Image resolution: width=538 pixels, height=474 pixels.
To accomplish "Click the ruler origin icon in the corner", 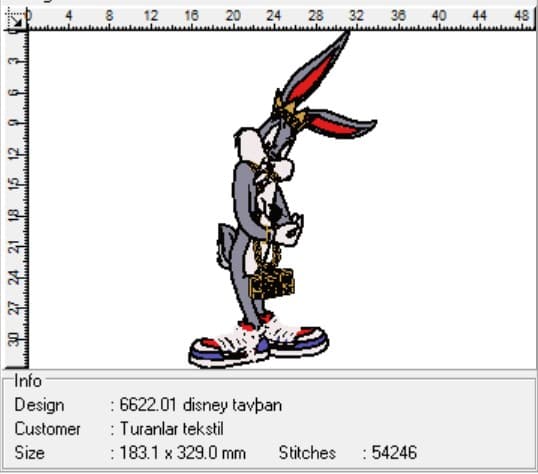I will pos(15,21).
